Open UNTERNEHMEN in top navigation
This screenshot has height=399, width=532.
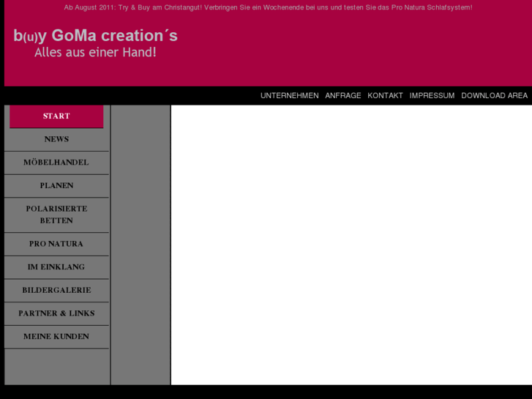pyautogui.click(x=289, y=96)
